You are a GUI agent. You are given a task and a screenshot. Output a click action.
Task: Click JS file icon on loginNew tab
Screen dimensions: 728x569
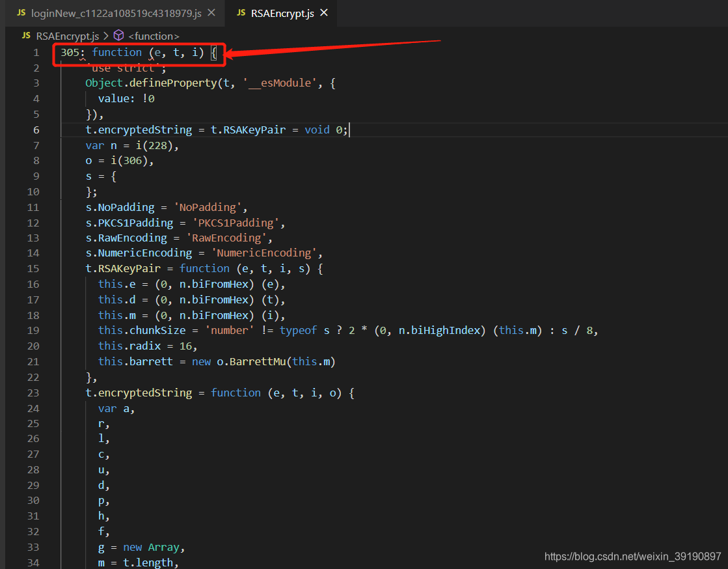[x=21, y=13]
